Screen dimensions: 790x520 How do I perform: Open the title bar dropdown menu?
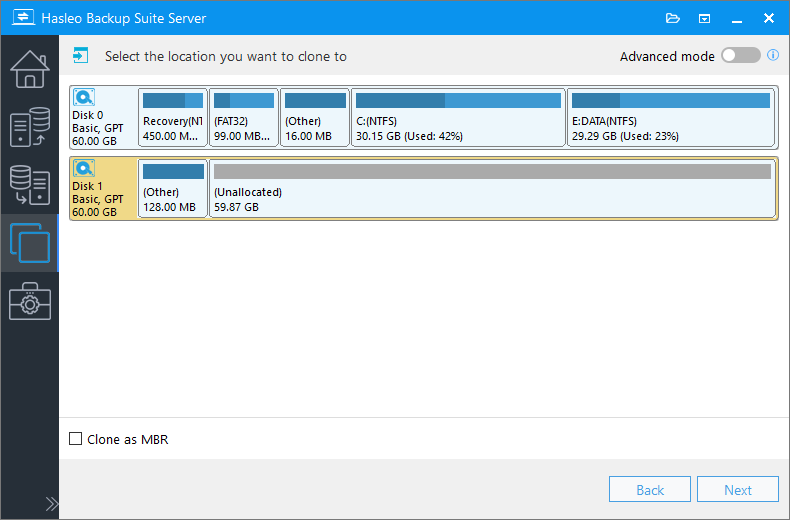pyautogui.click(x=705, y=18)
